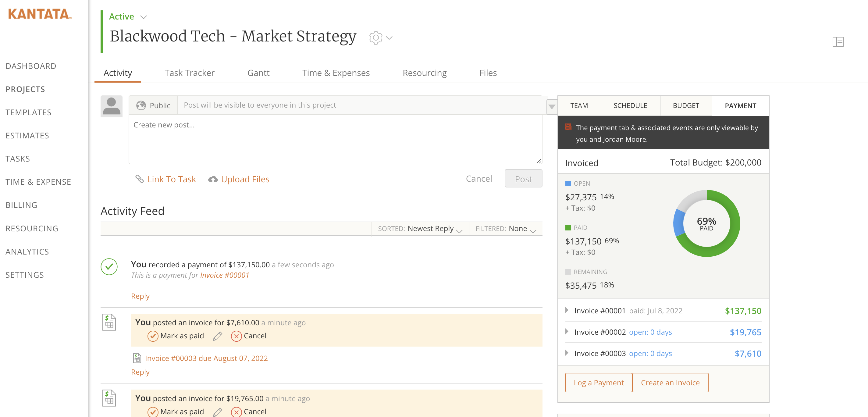Click the Upload Files cloud icon

coord(213,179)
